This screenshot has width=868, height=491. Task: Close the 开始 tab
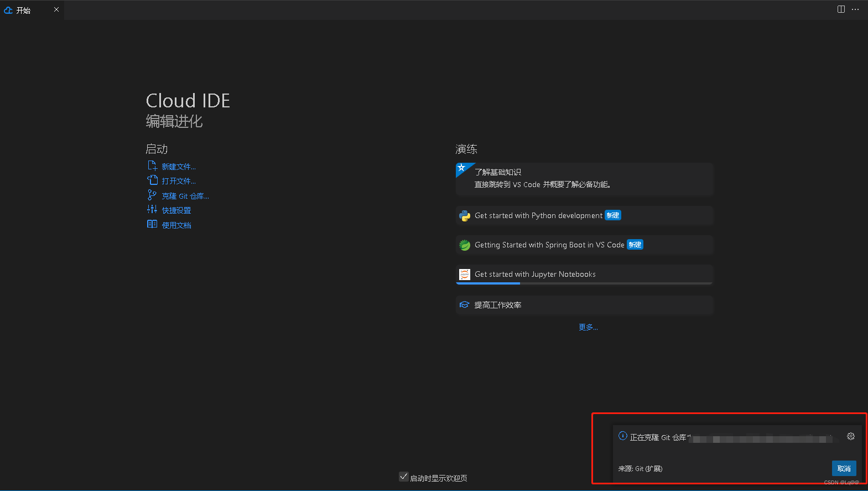coord(56,9)
